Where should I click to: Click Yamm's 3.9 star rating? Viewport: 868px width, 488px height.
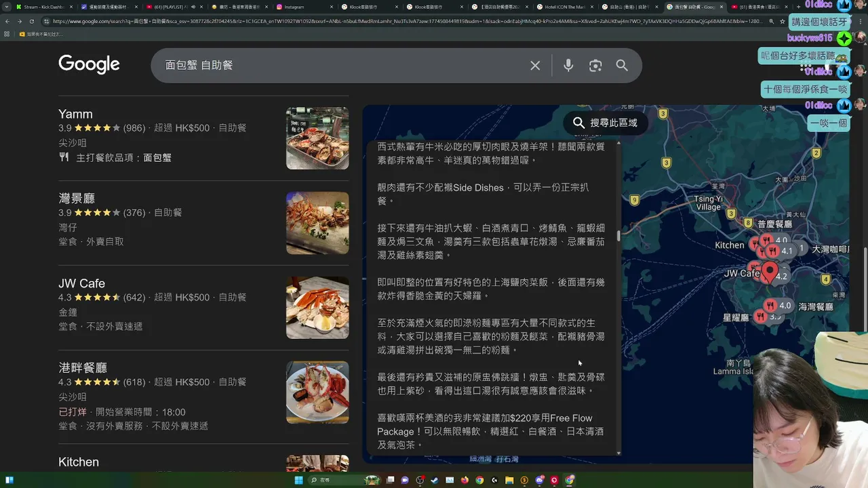90,127
